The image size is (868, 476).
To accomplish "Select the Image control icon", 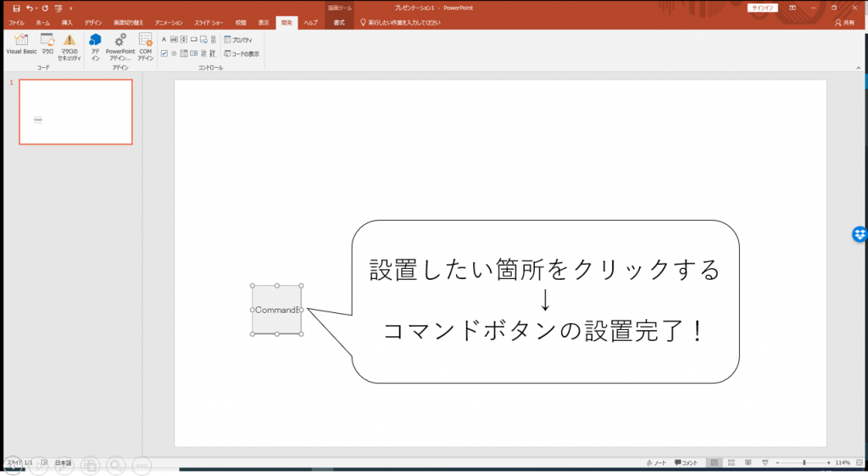I will pyautogui.click(x=203, y=39).
